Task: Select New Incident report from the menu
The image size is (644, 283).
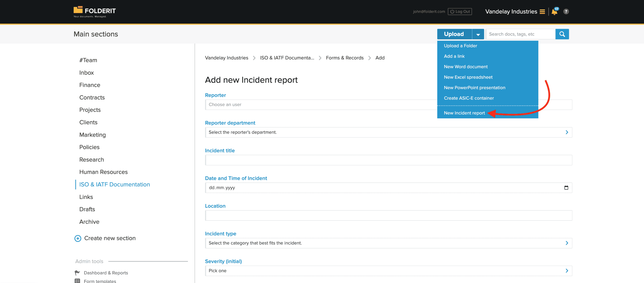Action: click(x=464, y=113)
